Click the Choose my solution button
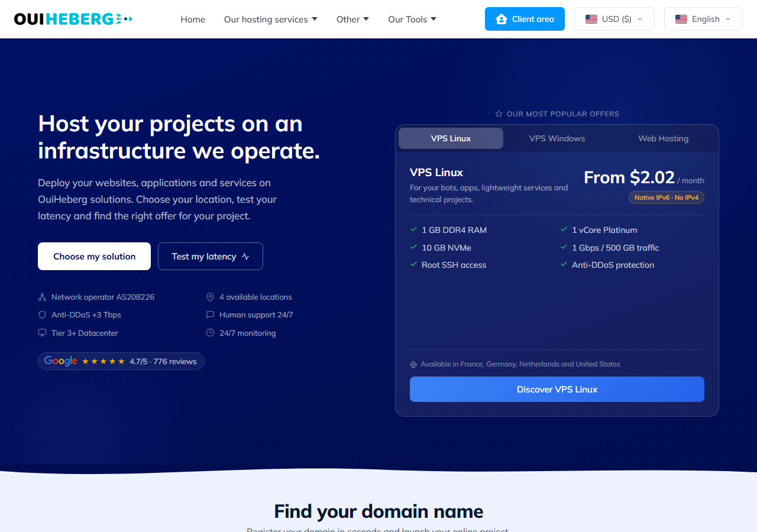Image resolution: width=757 pixels, height=532 pixels. (x=94, y=256)
